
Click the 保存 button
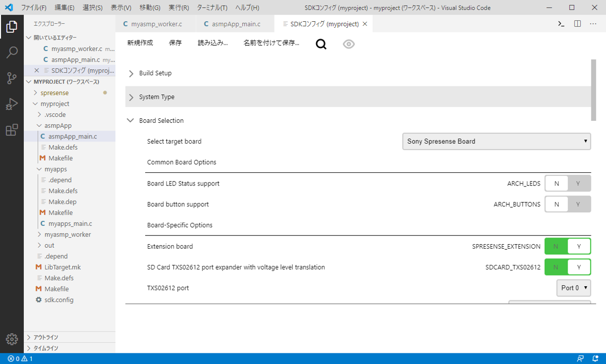175,43
